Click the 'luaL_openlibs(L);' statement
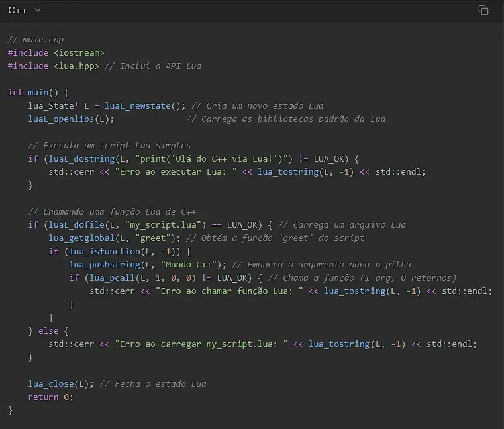The width and height of the screenshot is (504, 429). click(71, 119)
